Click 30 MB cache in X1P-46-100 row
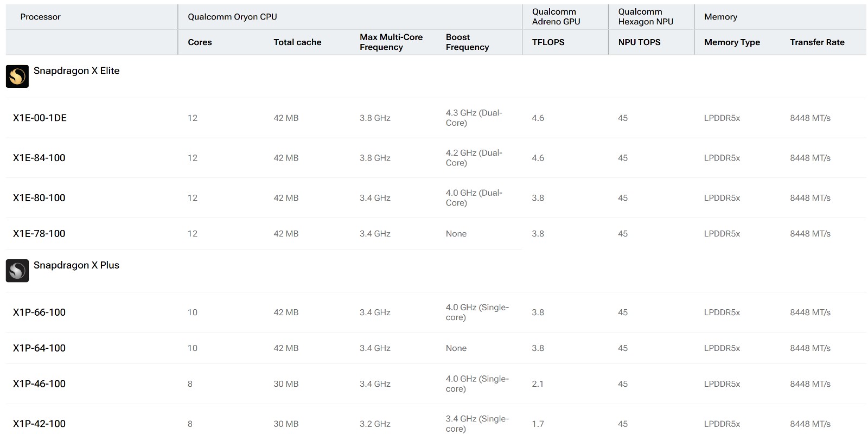The width and height of the screenshot is (868, 441). click(x=286, y=384)
